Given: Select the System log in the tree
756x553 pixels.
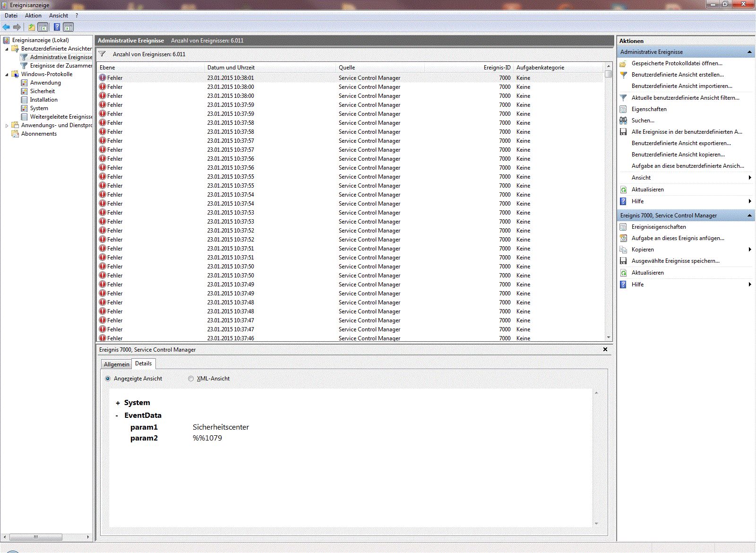Looking at the screenshot, I should click(39, 108).
